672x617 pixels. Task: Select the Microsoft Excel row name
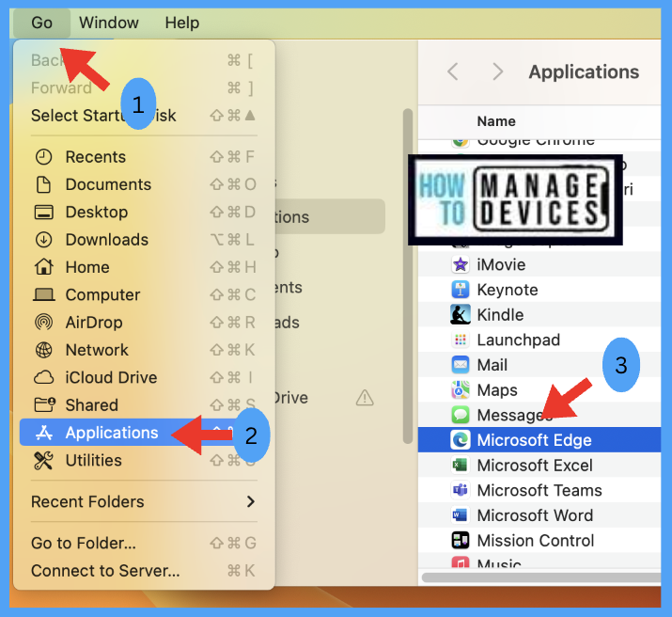pyautogui.click(x=535, y=466)
